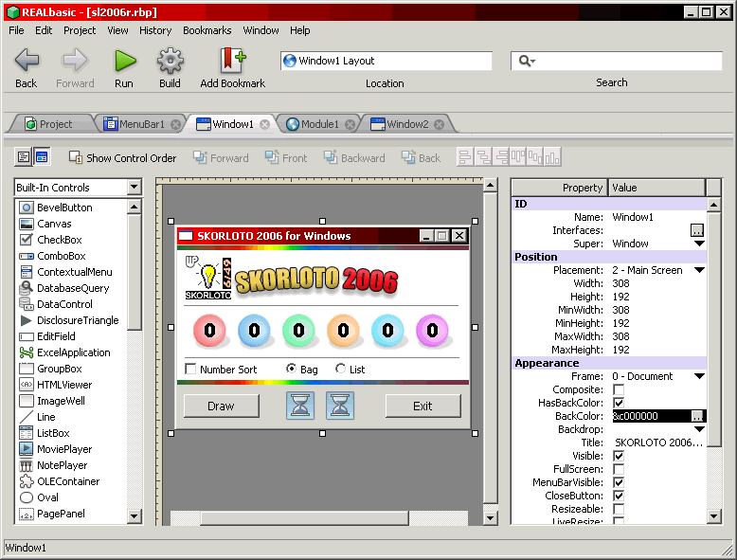Open Backdrop dropdown arrow
Image resolution: width=737 pixels, height=560 pixels.
699,429
